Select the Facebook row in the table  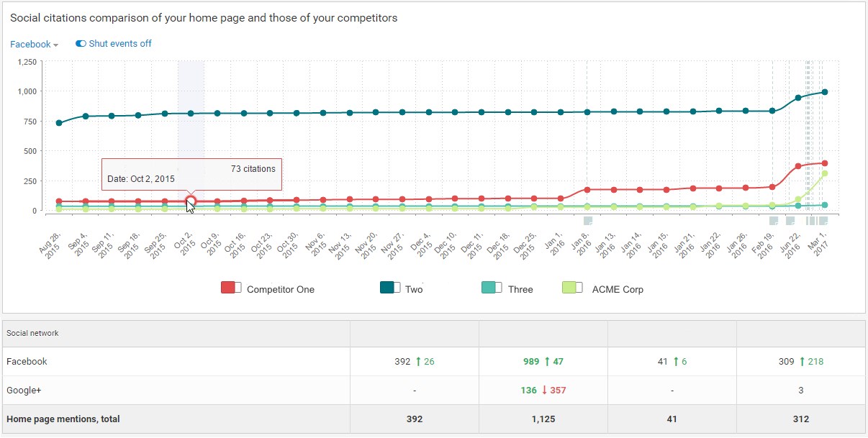click(27, 362)
